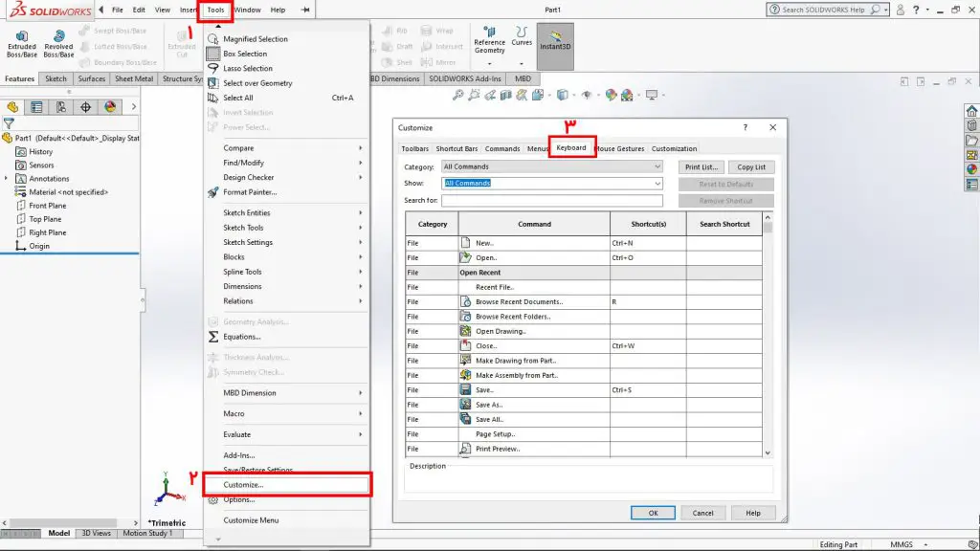
Task: Toggle the Instant3D button
Action: [555, 46]
